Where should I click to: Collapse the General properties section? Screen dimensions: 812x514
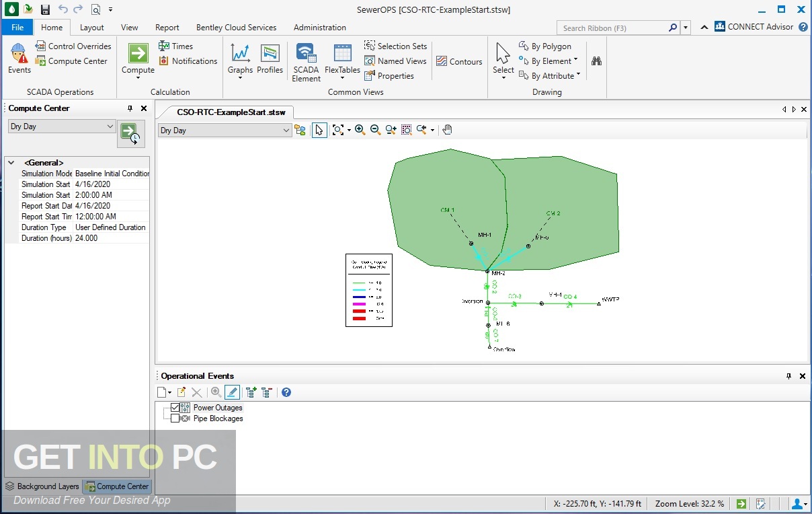11,163
